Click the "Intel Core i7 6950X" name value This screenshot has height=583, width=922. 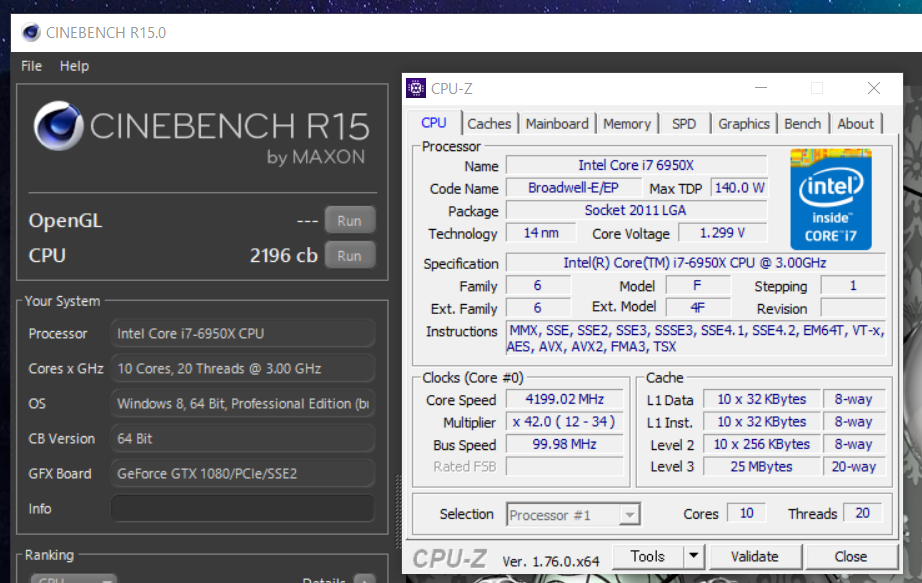[x=636, y=165]
